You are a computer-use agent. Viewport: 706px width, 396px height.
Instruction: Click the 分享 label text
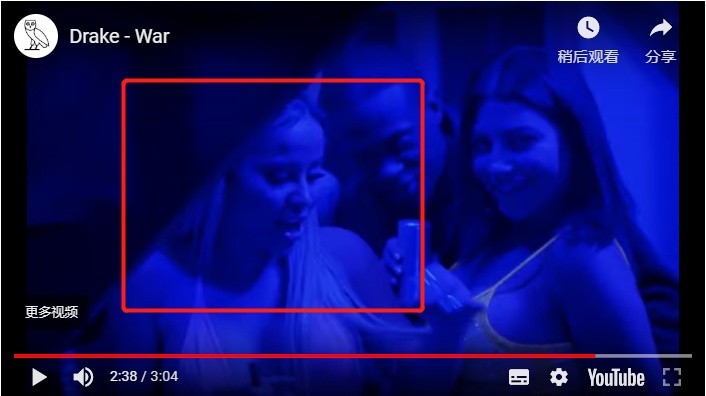pos(661,57)
